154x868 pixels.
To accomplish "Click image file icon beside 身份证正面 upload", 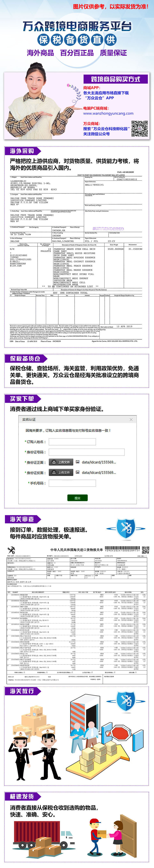I will [x=78, y=462].
